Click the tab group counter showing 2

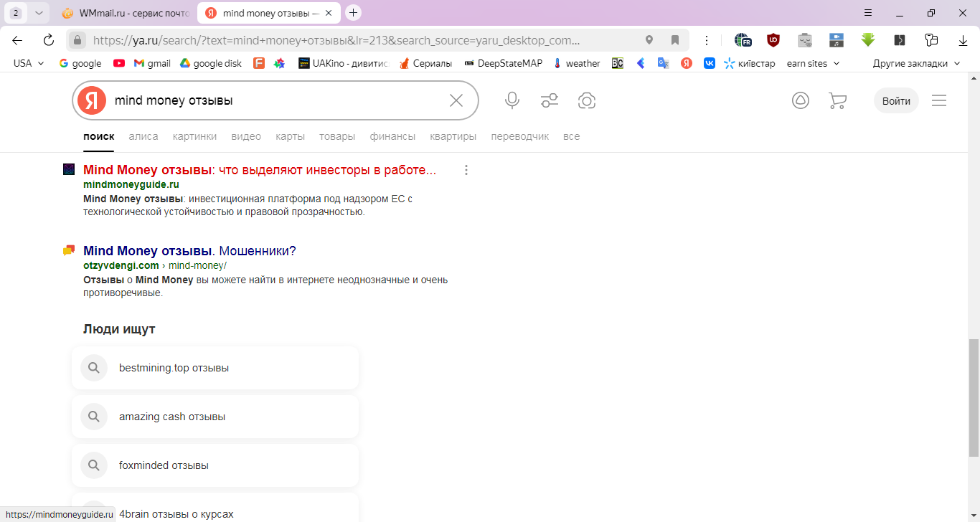tap(16, 13)
